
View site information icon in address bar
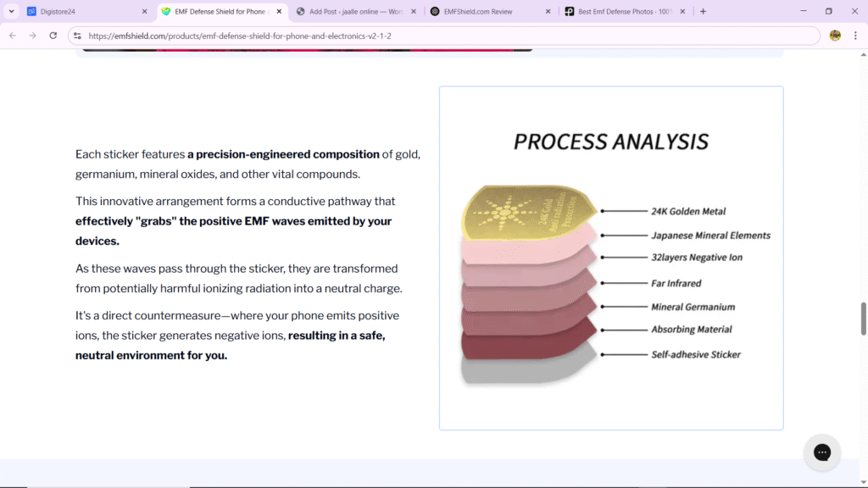77,36
